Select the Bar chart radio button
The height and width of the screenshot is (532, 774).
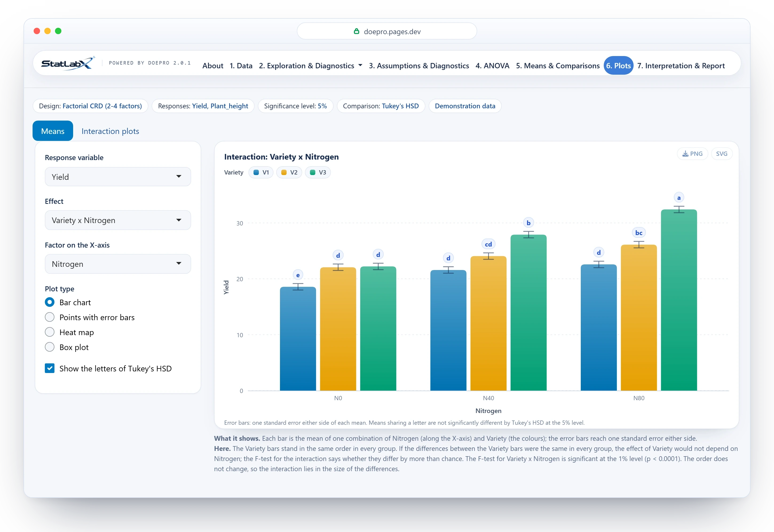[x=50, y=302]
